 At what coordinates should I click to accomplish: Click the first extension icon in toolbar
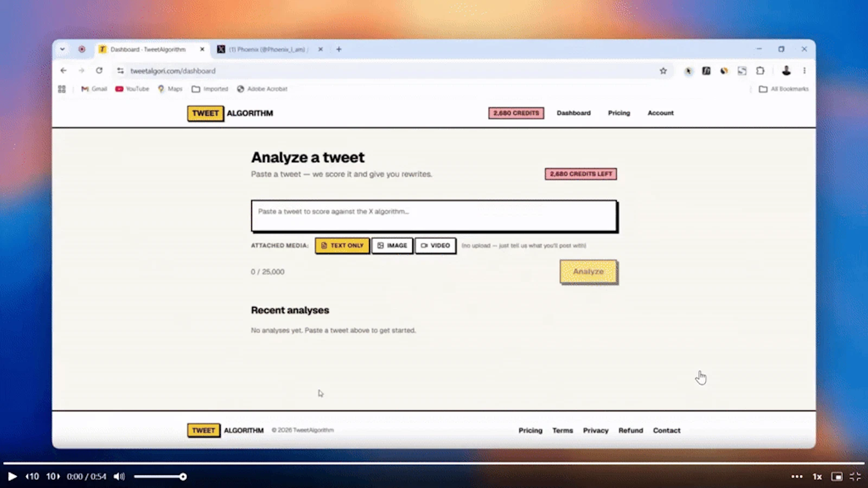point(688,70)
